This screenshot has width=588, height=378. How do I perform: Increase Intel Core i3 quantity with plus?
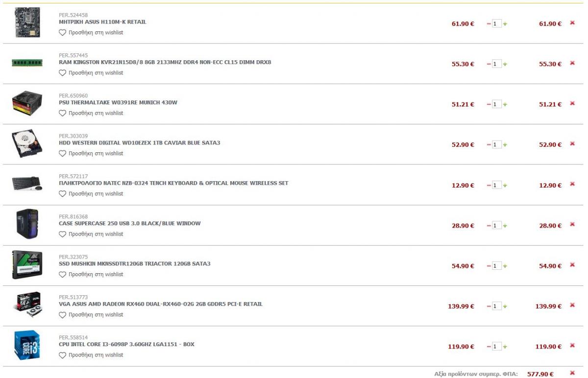505,347
